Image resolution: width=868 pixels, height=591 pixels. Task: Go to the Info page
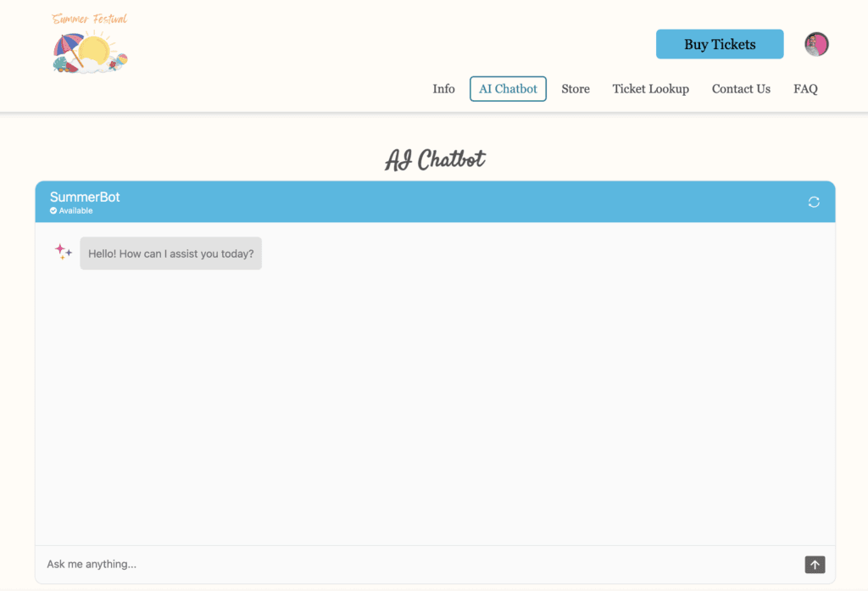443,89
